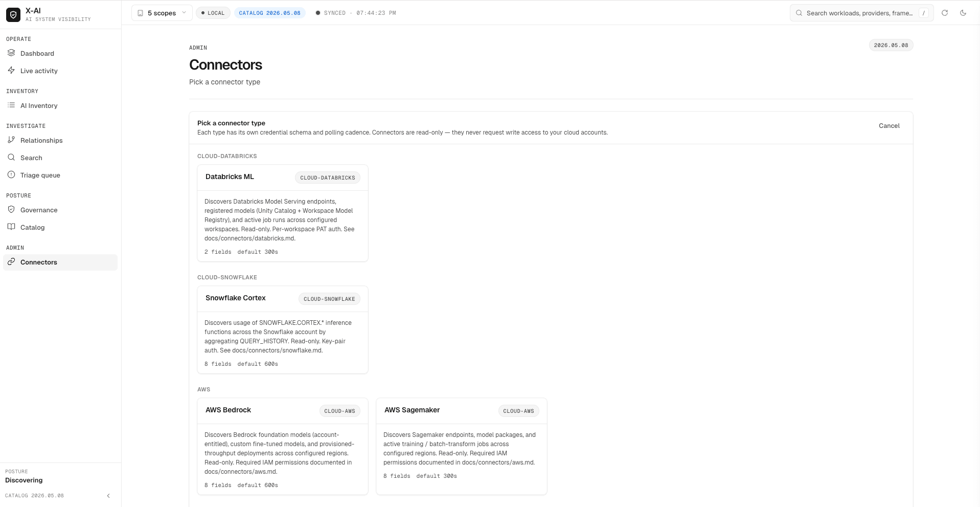This screenshot has width=980, height=507.
Task: Click the AWS section label
Action: (x=203, y=389)
